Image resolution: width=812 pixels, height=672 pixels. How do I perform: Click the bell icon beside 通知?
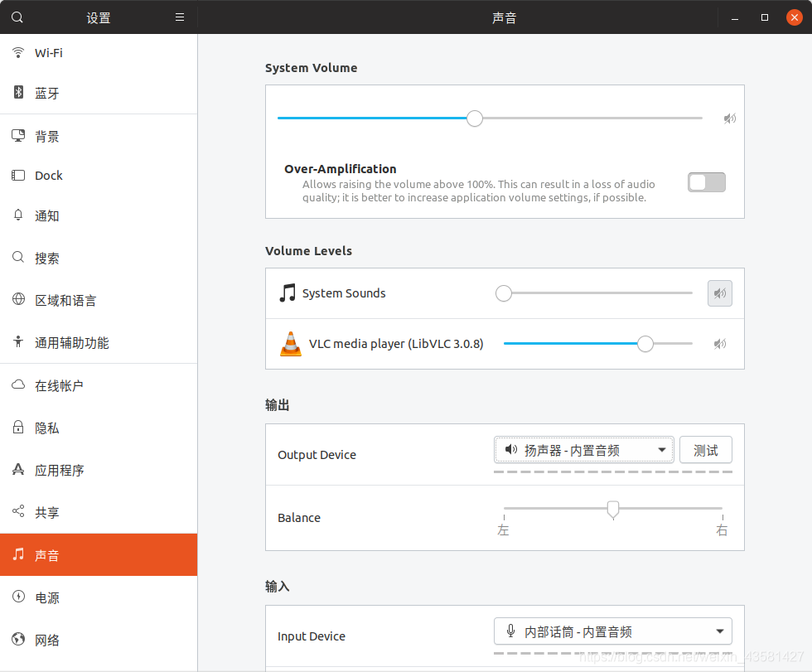[x=18, y=215]
